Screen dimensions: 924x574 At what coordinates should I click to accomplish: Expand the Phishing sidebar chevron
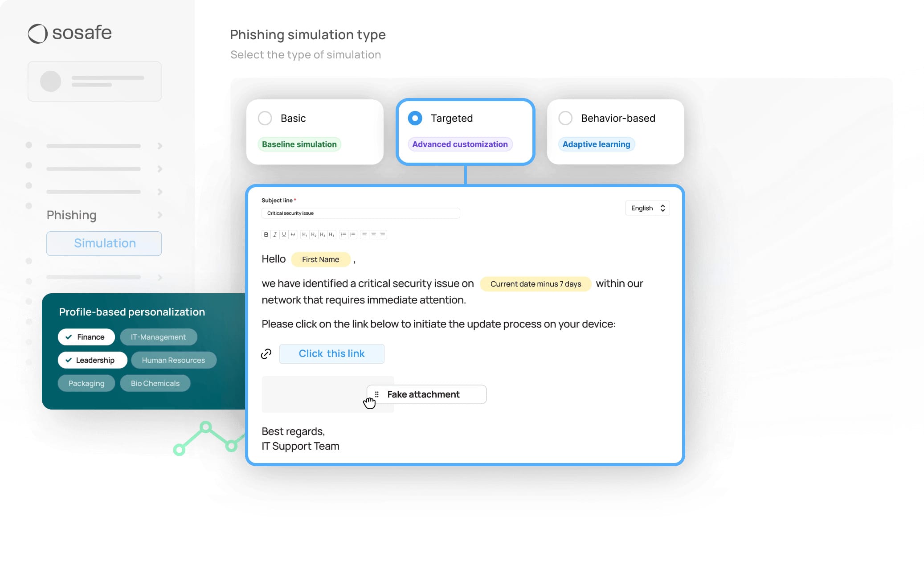(160, 215)
